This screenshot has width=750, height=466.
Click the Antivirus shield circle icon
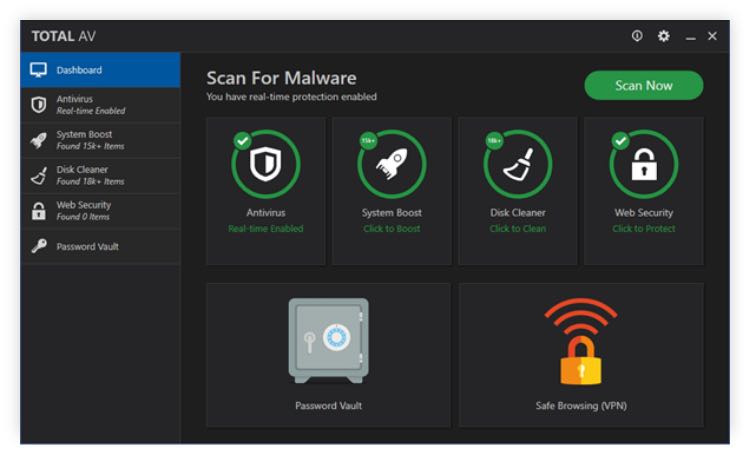pos(266,164)
